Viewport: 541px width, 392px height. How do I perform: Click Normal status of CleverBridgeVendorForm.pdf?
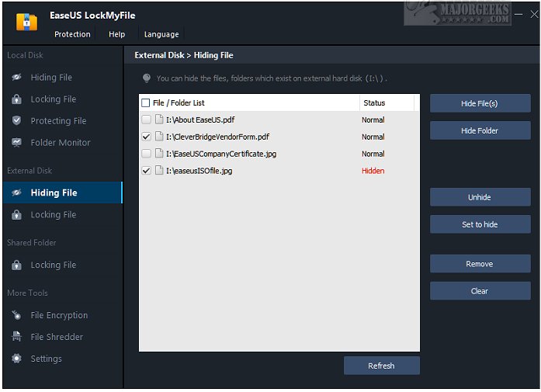(373, 137)
